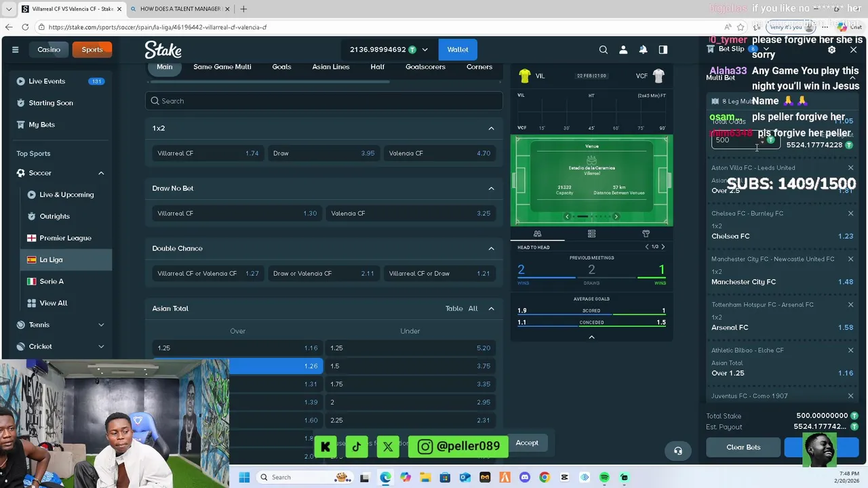
Task: Open the Outrights item
Action: 54,216
